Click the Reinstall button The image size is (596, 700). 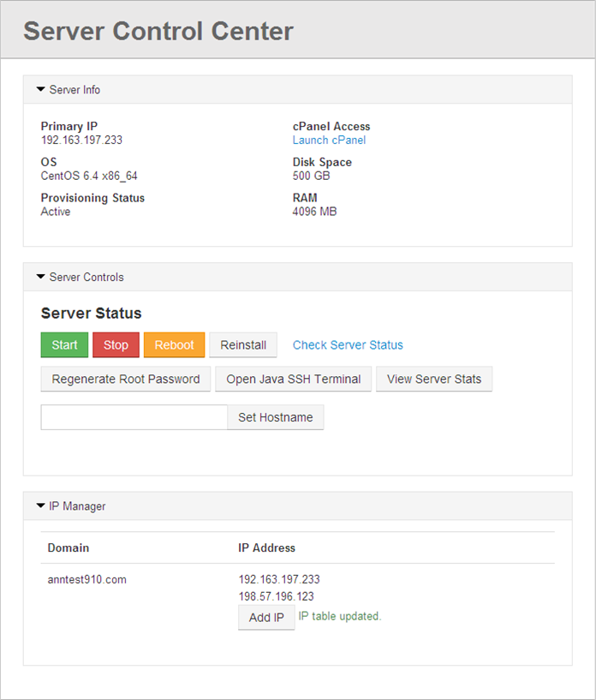(x=243, y=344)
